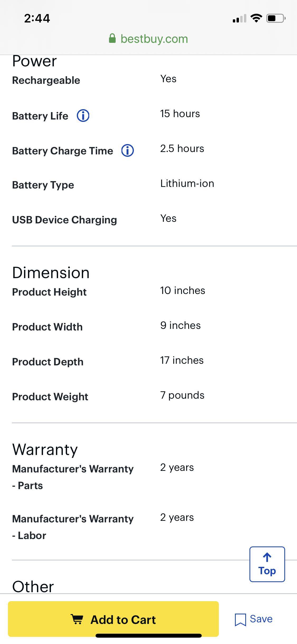Image resolution: width=297 pixels, height=644 pixels.
Task: Tap the cellular signal bars
Action: click(239, 19)
